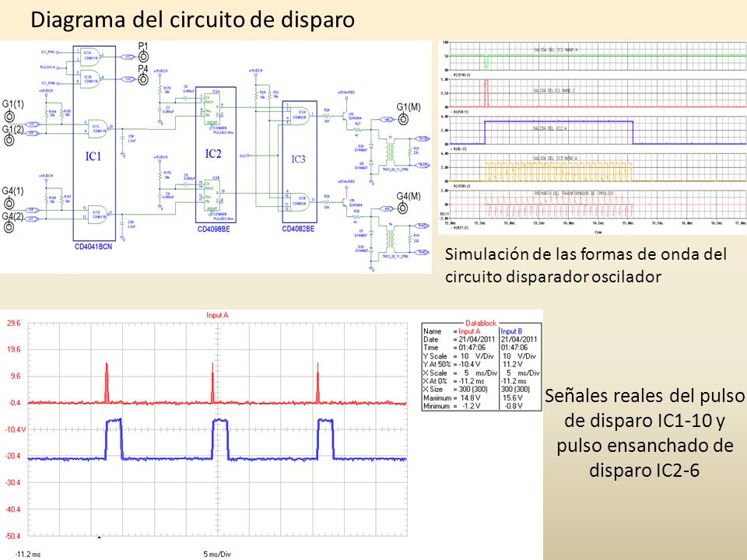Click the '-11.2 ms' time origin label below plot

click(x=28, y=555)
